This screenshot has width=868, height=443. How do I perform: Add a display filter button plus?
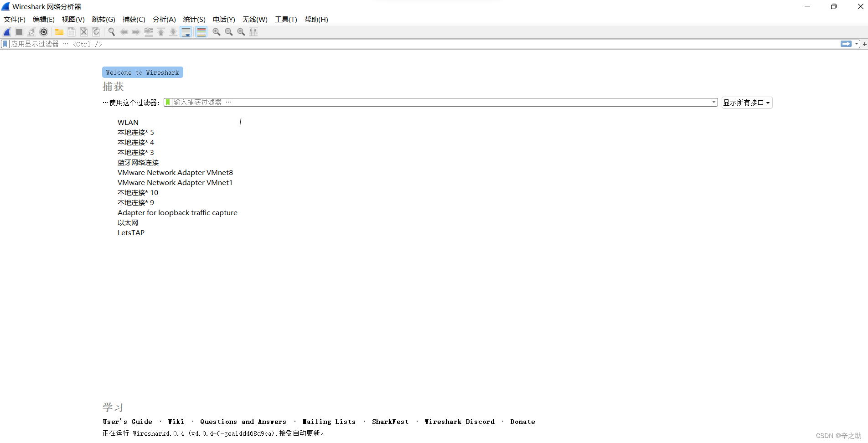click(x=864, y=44)
